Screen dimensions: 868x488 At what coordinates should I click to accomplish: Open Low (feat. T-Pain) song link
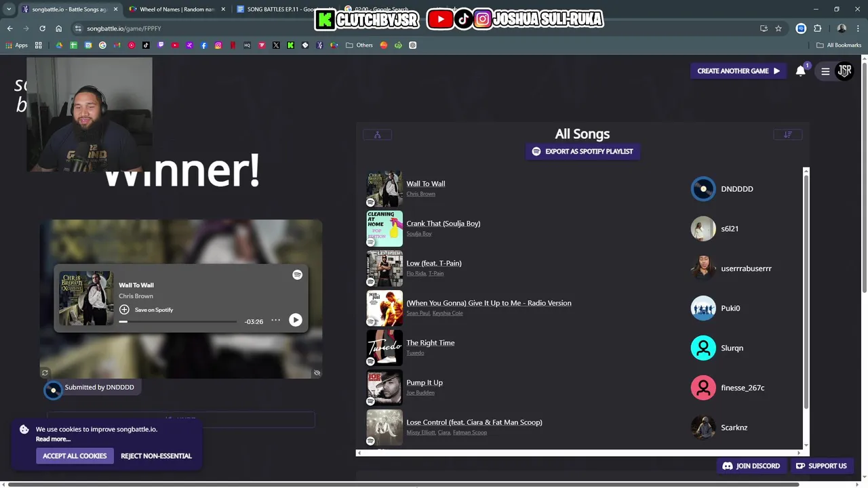[434, 263]
